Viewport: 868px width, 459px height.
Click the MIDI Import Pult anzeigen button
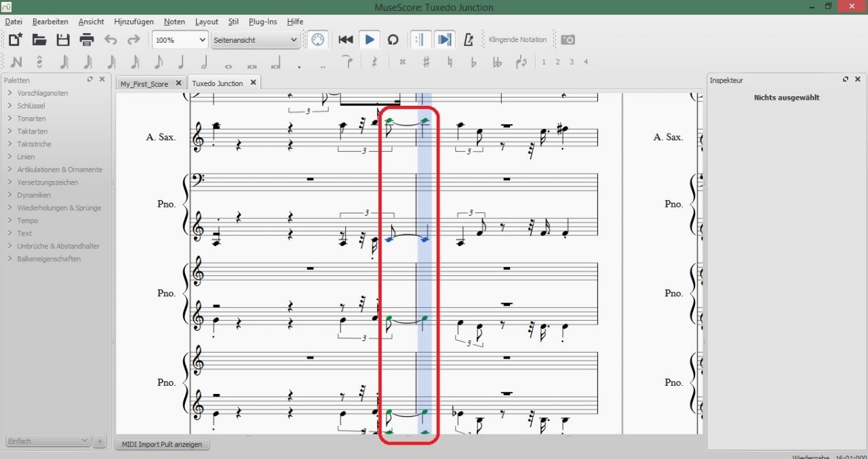click(x=162, y=445)
